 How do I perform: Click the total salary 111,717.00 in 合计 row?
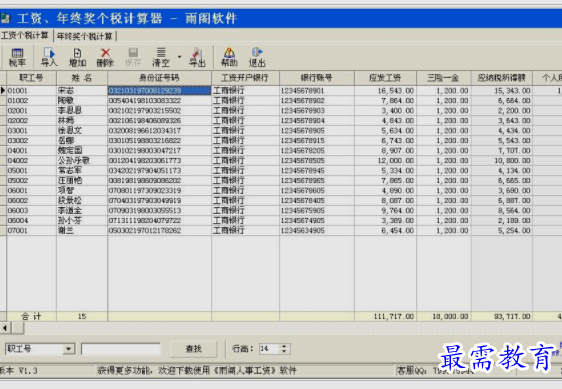[x=385, y=317]
